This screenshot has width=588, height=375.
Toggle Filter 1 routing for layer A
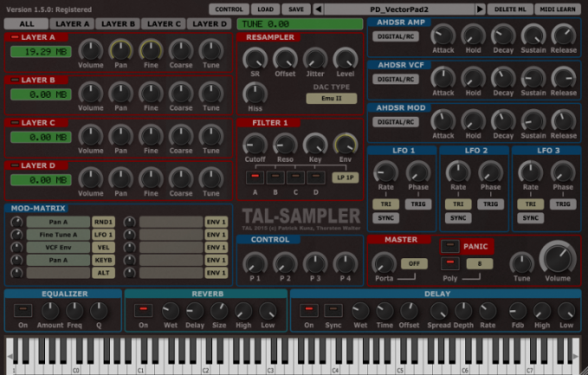(255, 177)
